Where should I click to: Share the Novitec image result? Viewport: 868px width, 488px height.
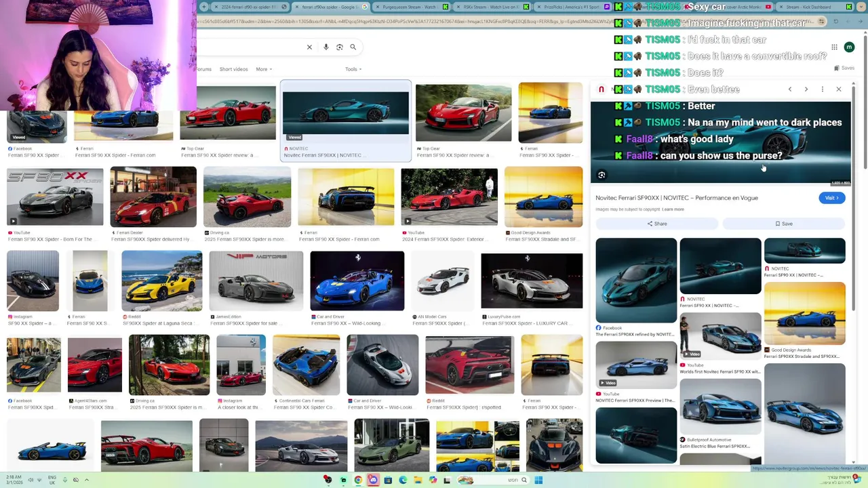click(x=656, y=224)
